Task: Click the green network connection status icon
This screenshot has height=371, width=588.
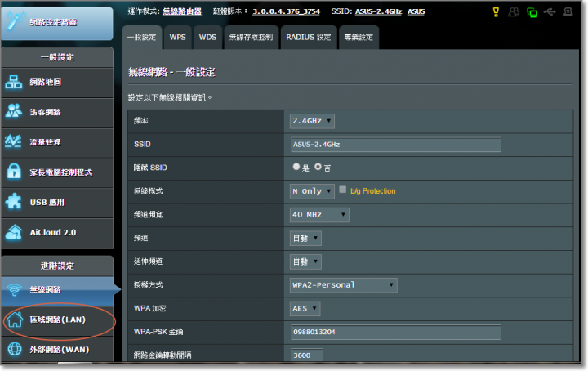Action: pyautogui.click(x=532, y=12)
